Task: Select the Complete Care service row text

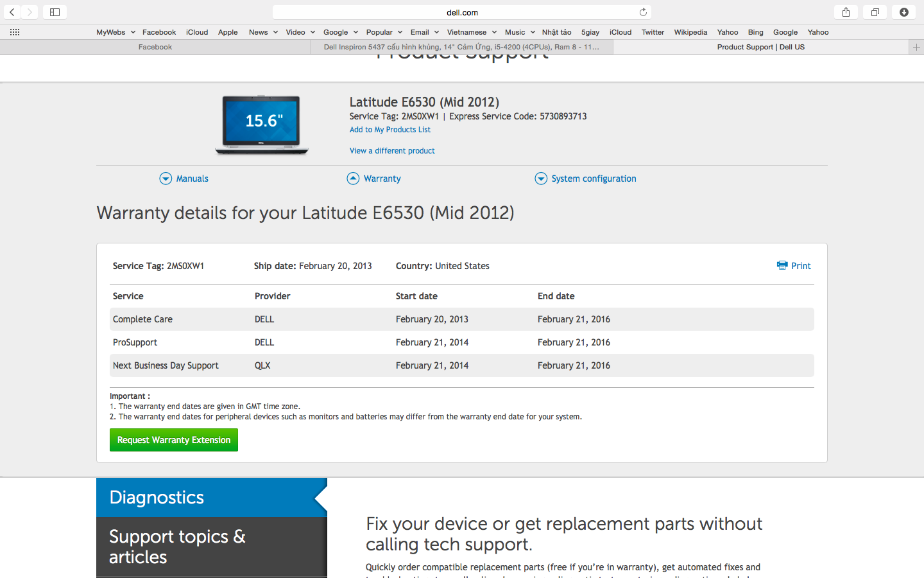Action: (x=142, y=319)
